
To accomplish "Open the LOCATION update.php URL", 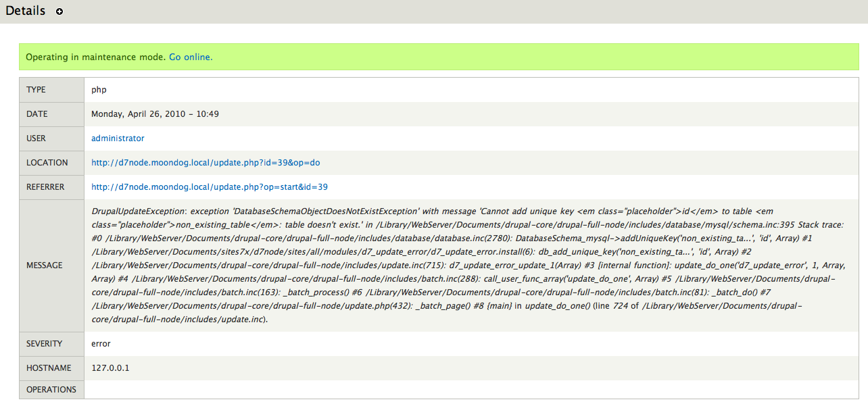I will (205, 162).
